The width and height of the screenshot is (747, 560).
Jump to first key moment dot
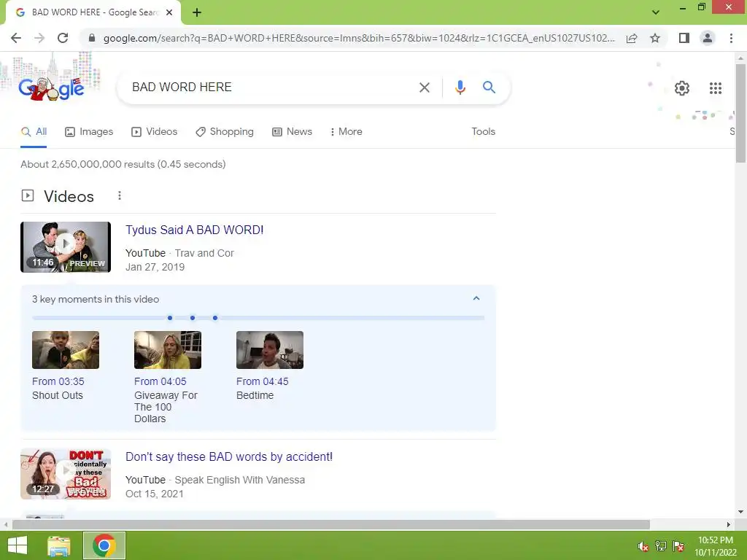[x=169, y=318]
